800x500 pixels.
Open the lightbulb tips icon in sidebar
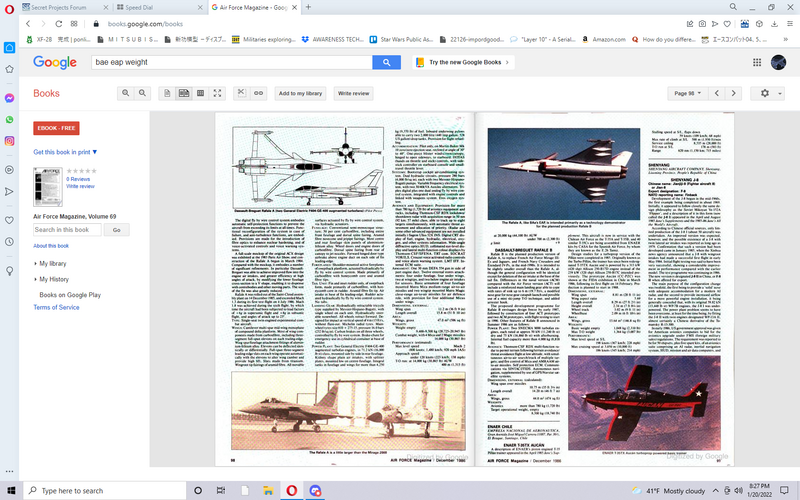click(9, 271)
